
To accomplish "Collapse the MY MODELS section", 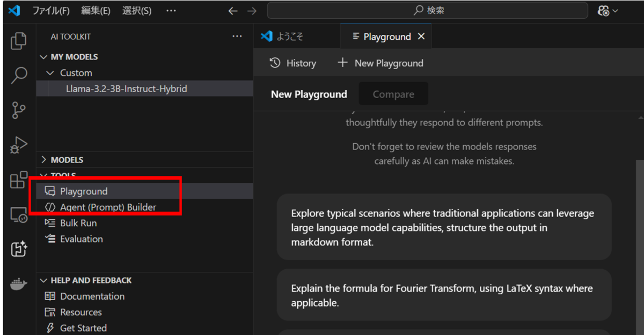I will point(44,57).
